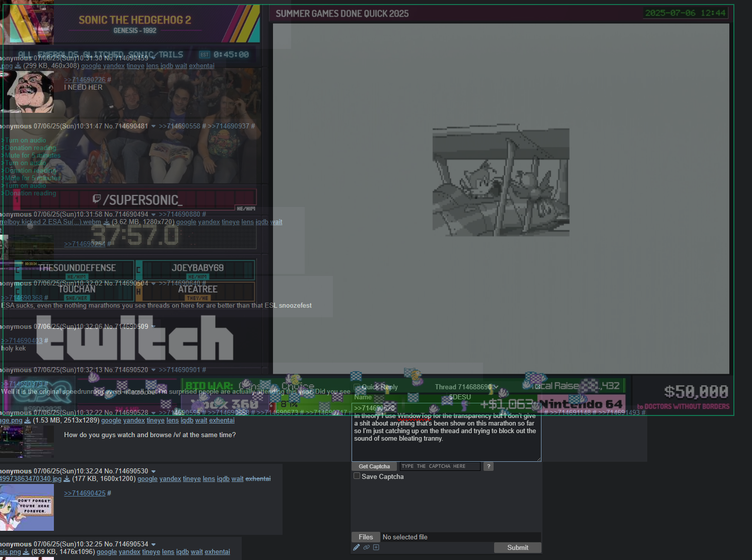Open the age.png file name link
Viewport: 752px width, 560px height.
[11, 421]
